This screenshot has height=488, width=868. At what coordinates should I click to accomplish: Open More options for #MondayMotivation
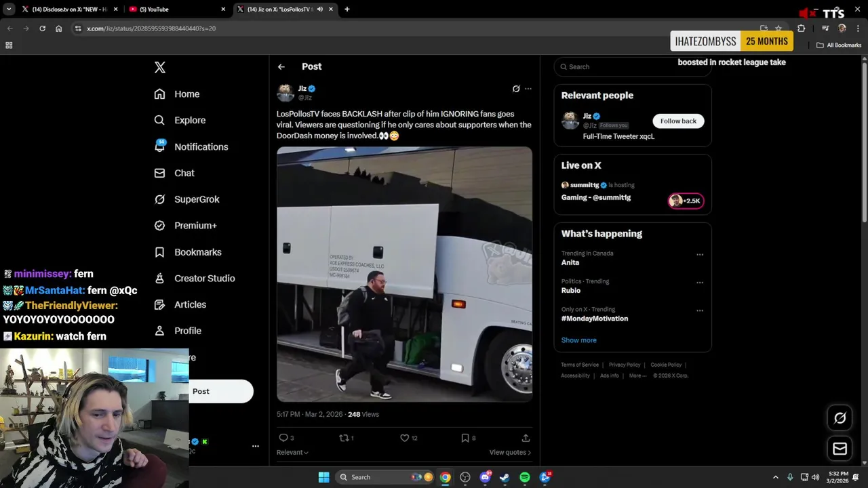(x=700, y=310)
